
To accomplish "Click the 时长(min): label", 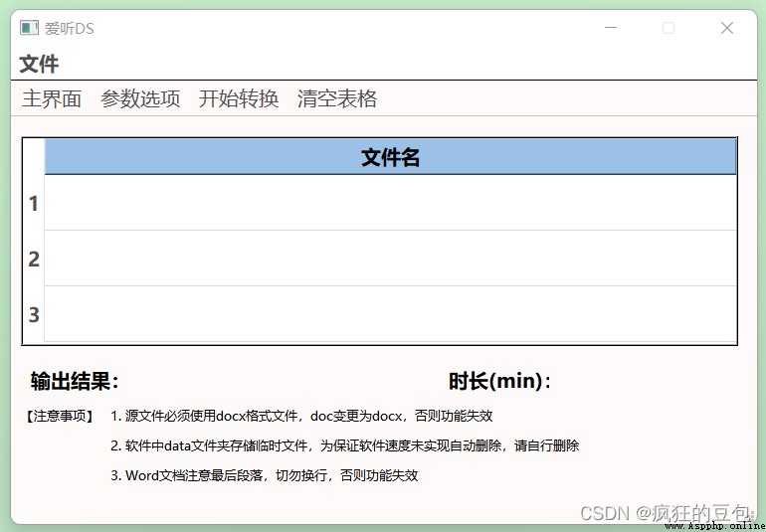I will pyautogui.click(x=500, y=381).
